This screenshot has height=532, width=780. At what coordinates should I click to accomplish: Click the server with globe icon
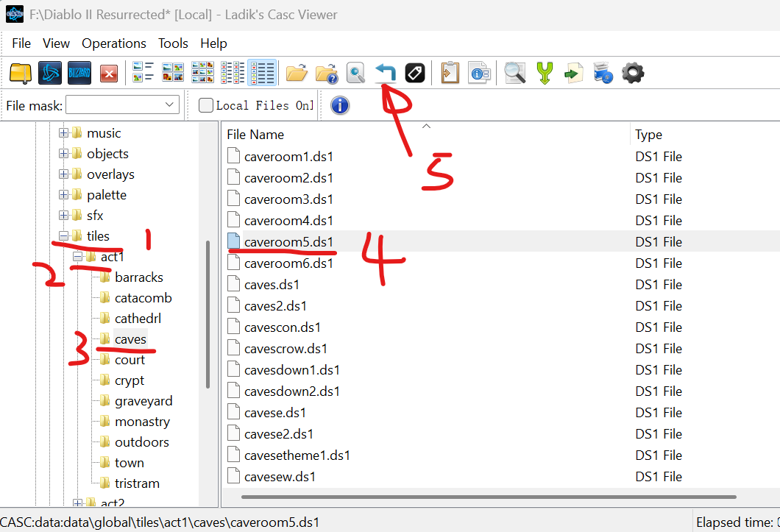point(603,73)
